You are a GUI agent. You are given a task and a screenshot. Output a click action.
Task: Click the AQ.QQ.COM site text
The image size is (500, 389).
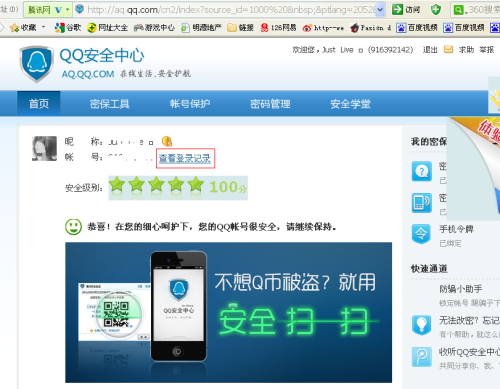tap(88, 74)
